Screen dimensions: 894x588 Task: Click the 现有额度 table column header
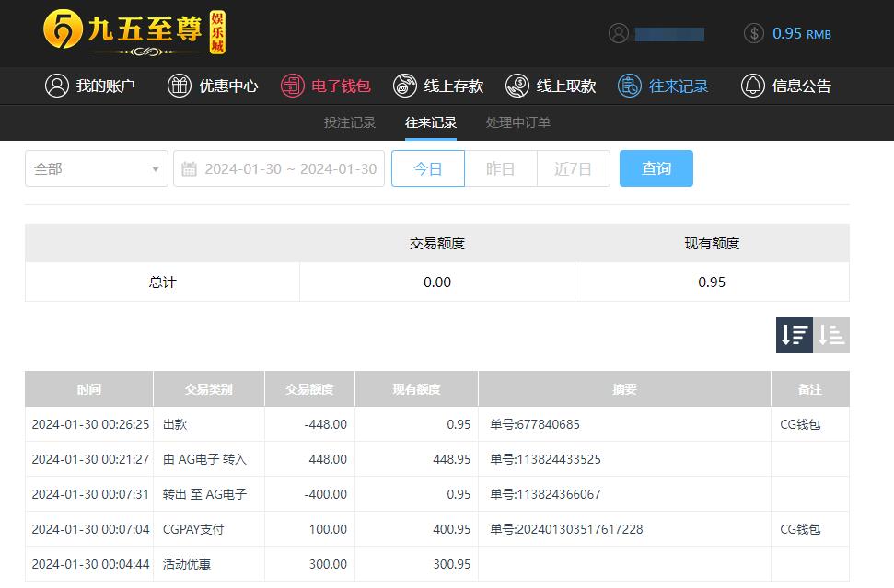[x=417, y=389]
